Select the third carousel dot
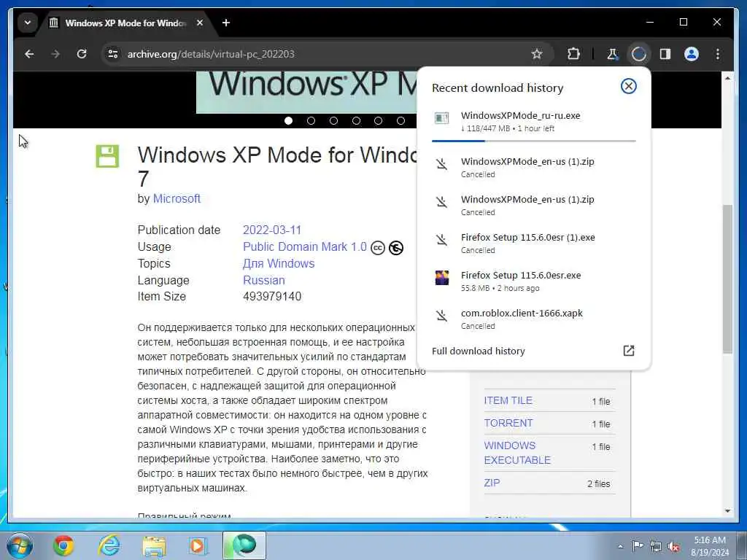 click(333, 121)
